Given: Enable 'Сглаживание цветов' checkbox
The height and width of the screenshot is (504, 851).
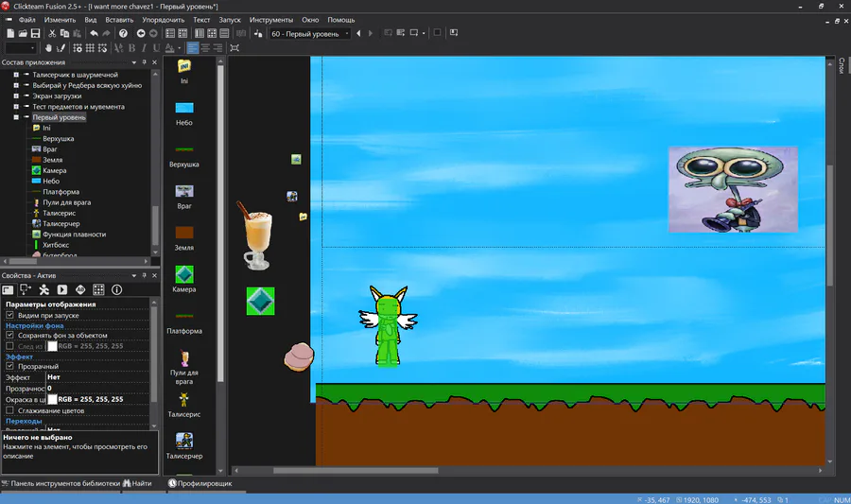Looking at the screenshot, I should coord(9,410).
